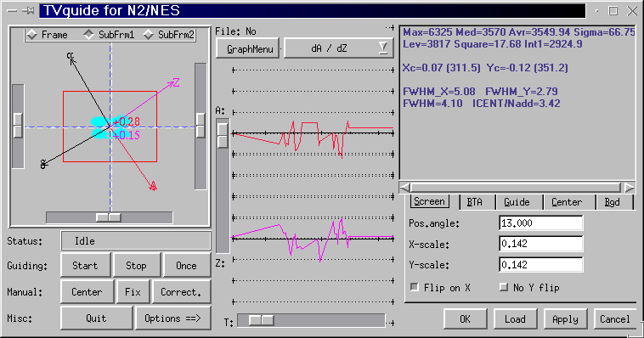Click the Xc=0.07 (311.5) coordinate text
Image resolution: width=644 pixels, height=338 pixels.
[x=442, y=68]
